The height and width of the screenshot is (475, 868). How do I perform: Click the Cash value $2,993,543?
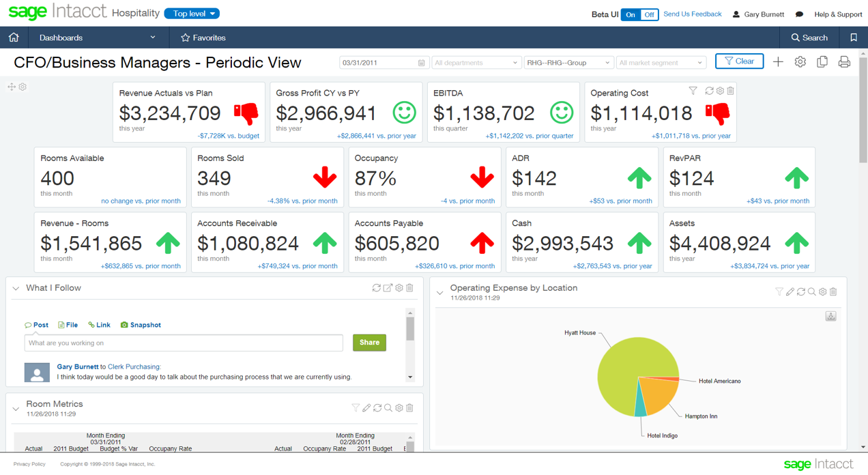coord(563,243)
